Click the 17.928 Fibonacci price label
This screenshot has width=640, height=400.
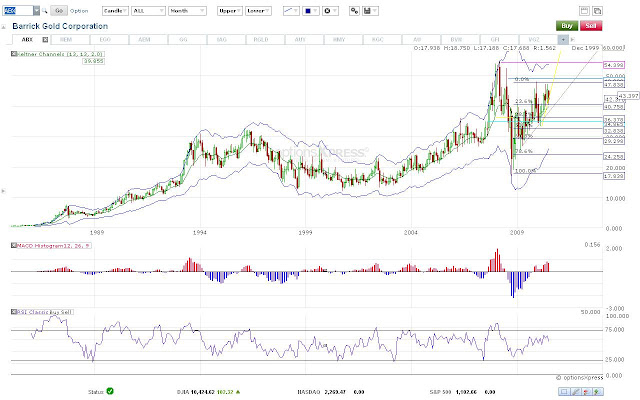tap(614, 176)
